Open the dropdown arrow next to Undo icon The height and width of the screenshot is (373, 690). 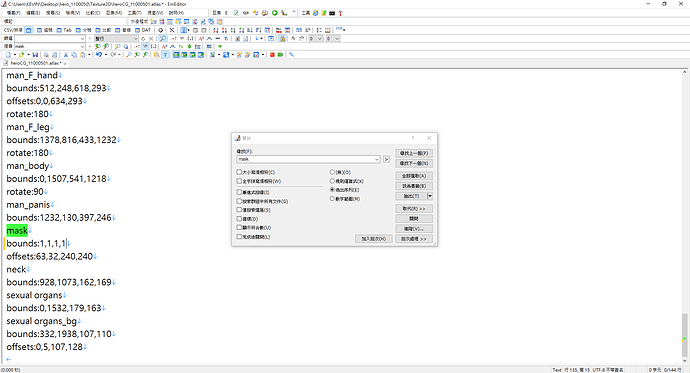click(105, 55)
